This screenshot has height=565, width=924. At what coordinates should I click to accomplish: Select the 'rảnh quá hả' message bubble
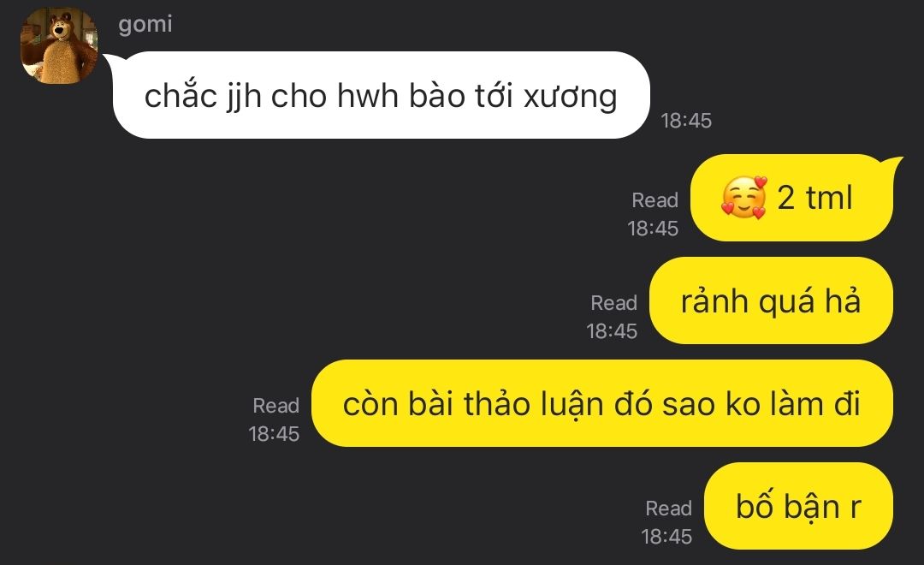(771, 300)
